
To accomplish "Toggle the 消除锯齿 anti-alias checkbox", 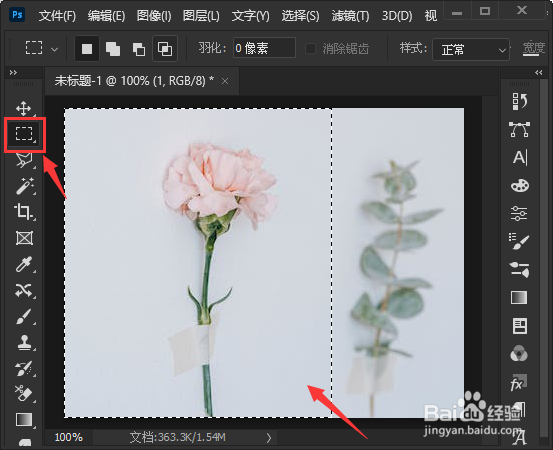I will (x=310, y=48).
